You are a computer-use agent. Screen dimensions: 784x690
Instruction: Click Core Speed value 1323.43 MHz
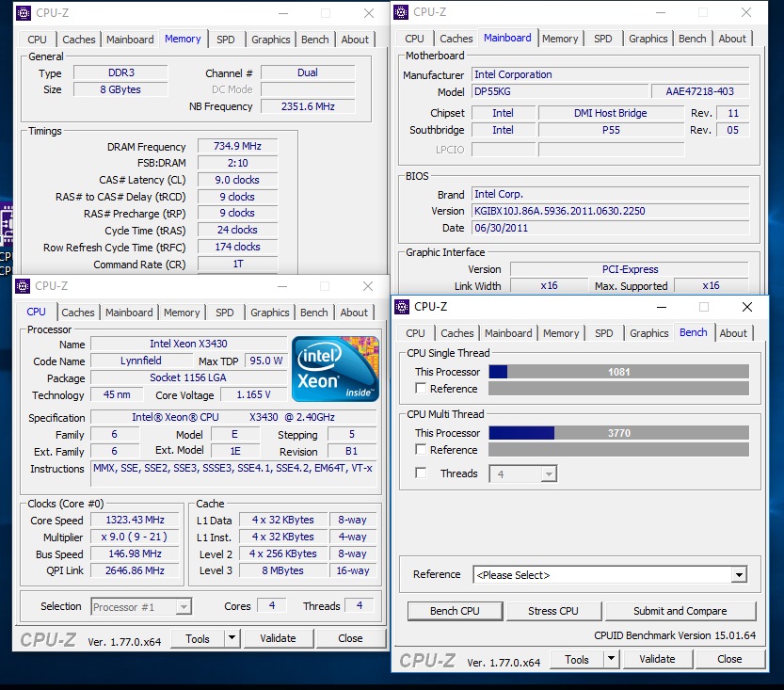tap(135, 520)
